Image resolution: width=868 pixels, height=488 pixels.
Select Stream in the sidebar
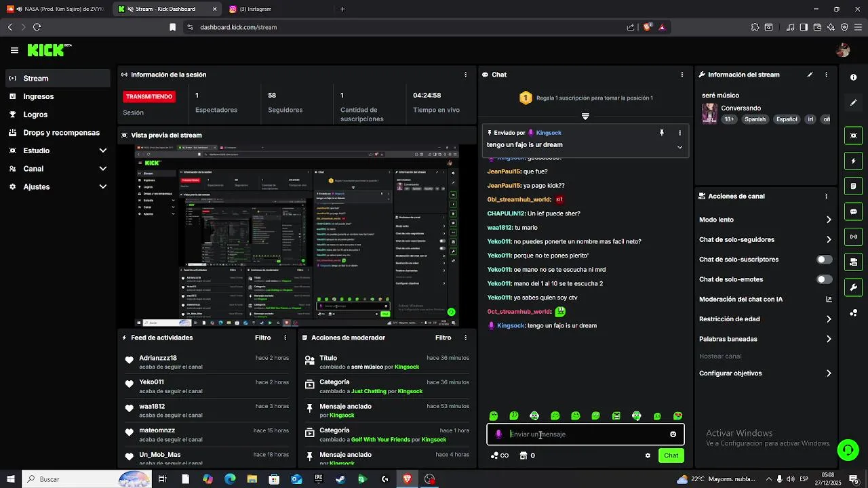coord(57,78)
